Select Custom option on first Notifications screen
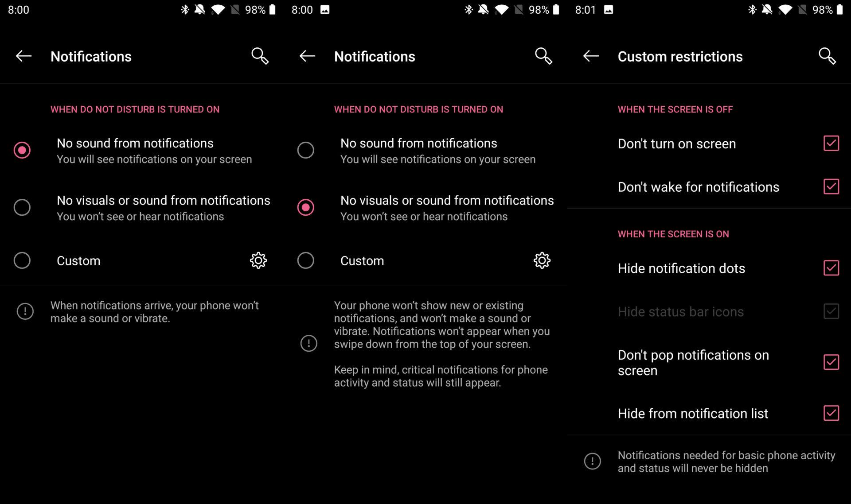 pos(22,260)
